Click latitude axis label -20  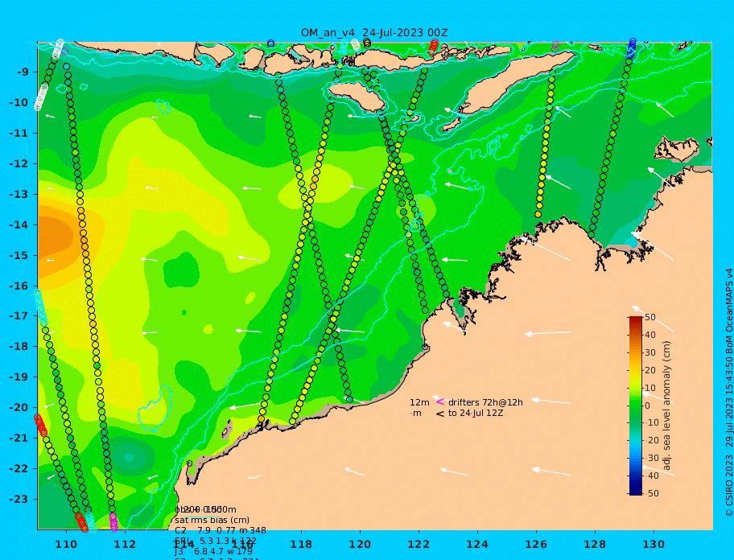[x=19, y=407]
